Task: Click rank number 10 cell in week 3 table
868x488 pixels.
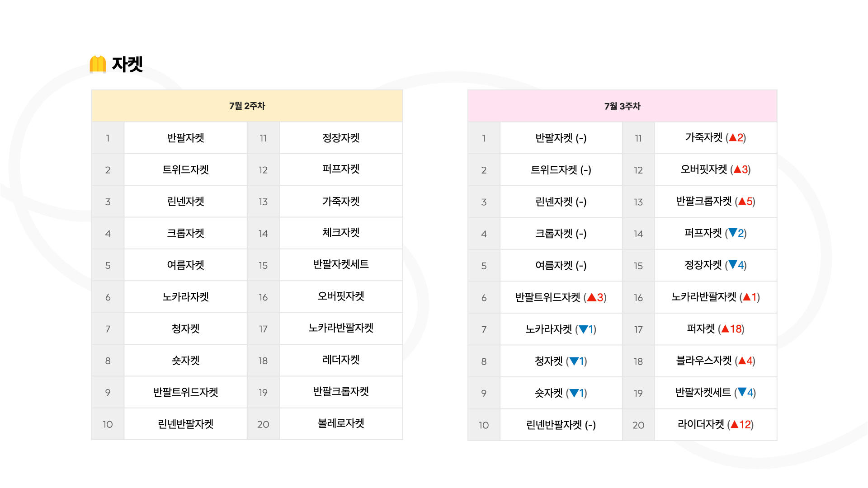Action: click(x=484, y=425)
